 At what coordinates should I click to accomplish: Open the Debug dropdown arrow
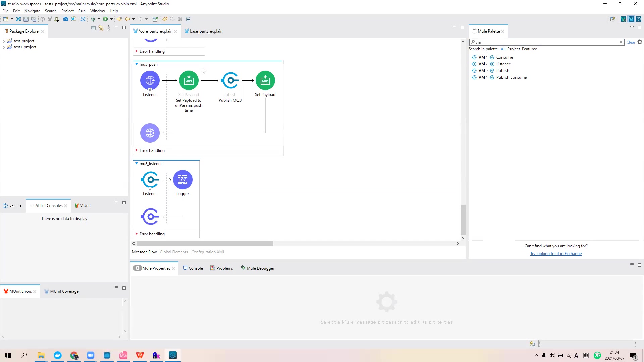point(99,19)
